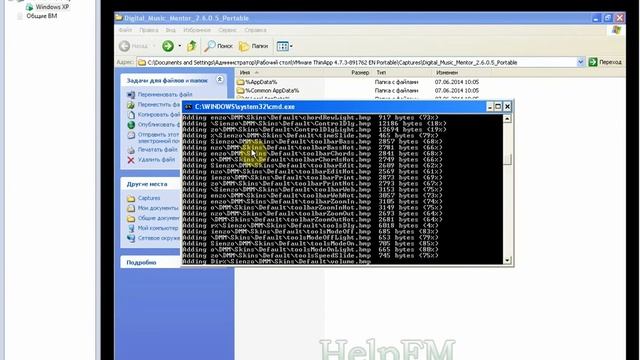Click the Подробно panel header
640x360 pixels.
(x=141, y=262)
